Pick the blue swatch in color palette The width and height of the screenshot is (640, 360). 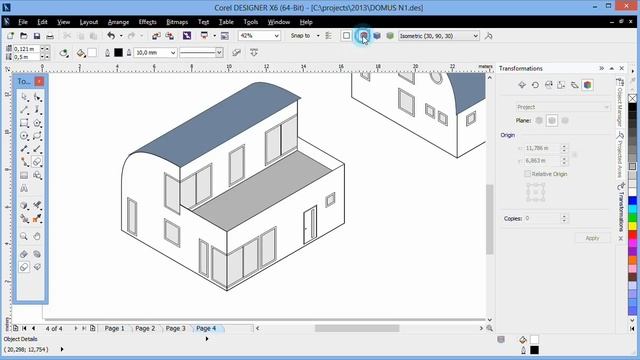point(632,201)
